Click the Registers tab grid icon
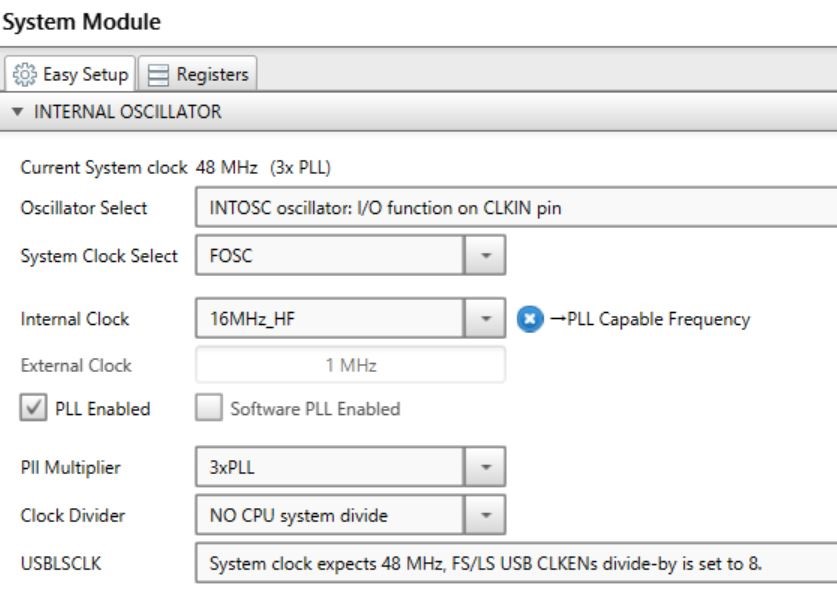The height and width of the screenshot is (598, 837). click(x=160, y=74)
